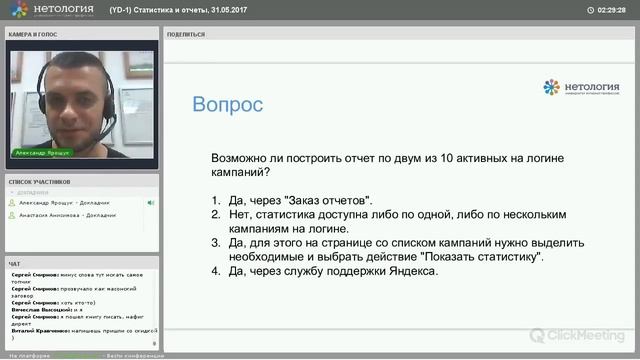Viewport: 640px width, 360px height.
Task: Click the webinar title (YD-1) Статистика и отчеты
Action: [178, 10]
